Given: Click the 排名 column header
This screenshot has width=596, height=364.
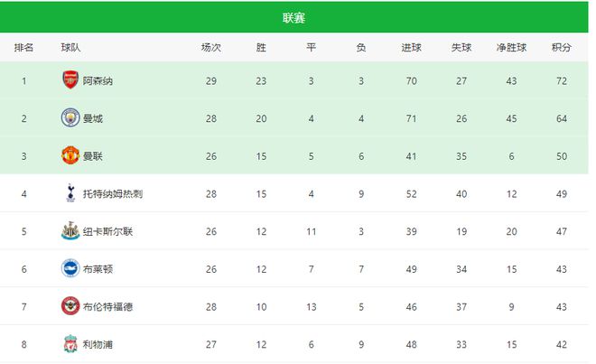Looking at the screenshot, I should [x=24, y=47].
